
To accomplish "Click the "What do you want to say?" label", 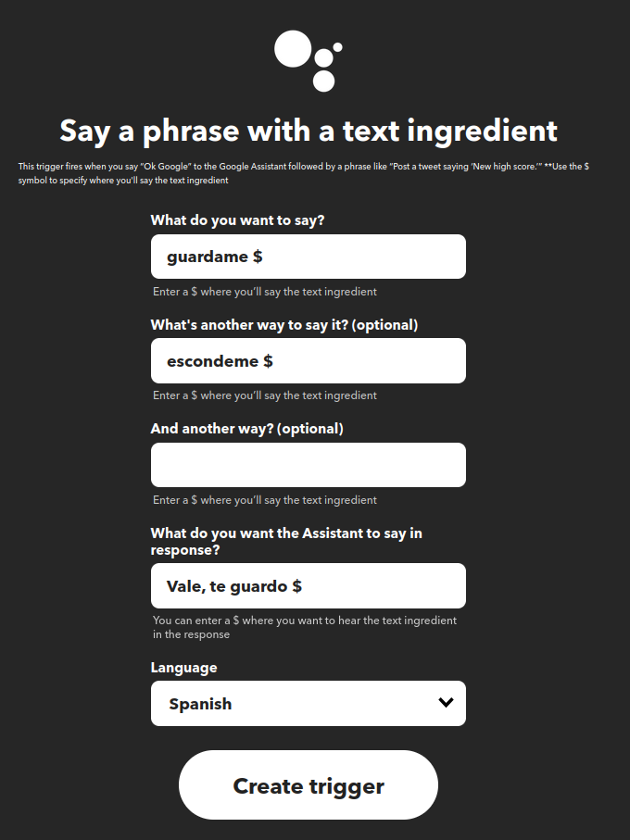I will [237, 220].
